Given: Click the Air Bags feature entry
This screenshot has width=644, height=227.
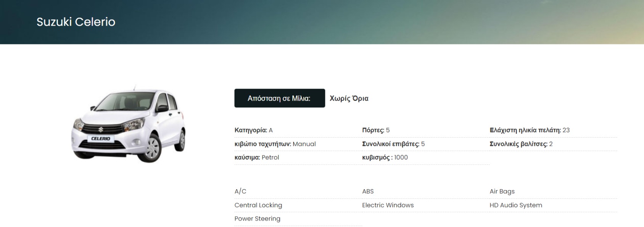Looking at the screenshot, I should 502,191.
